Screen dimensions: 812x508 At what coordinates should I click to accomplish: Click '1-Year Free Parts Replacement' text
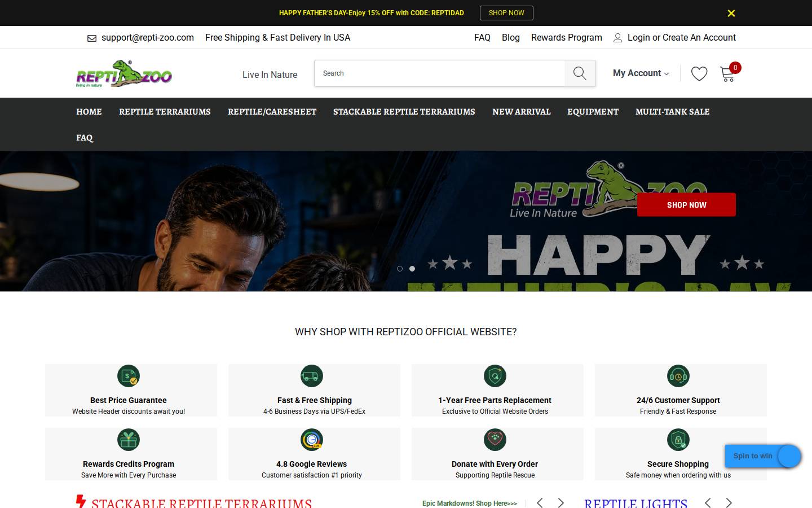(x=495, y=400)
